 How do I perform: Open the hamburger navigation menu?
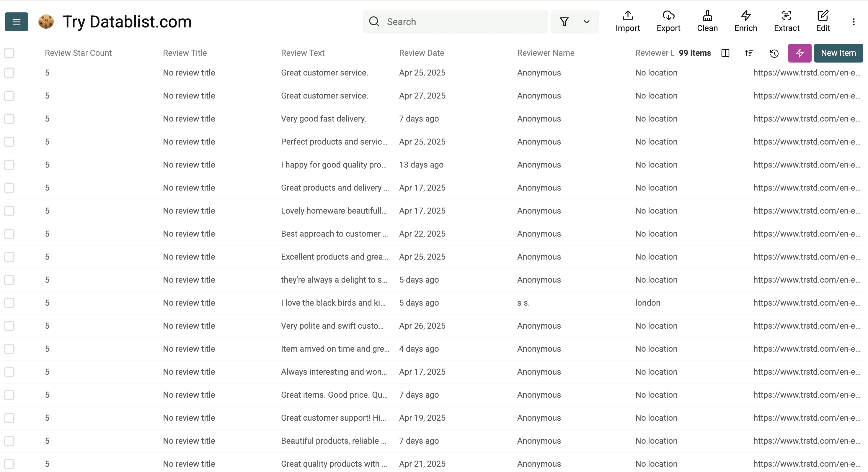16,22
